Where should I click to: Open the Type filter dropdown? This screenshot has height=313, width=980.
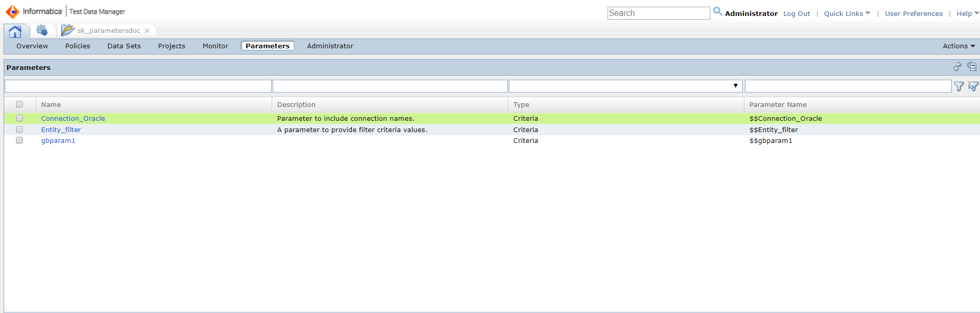click(626, 86)
